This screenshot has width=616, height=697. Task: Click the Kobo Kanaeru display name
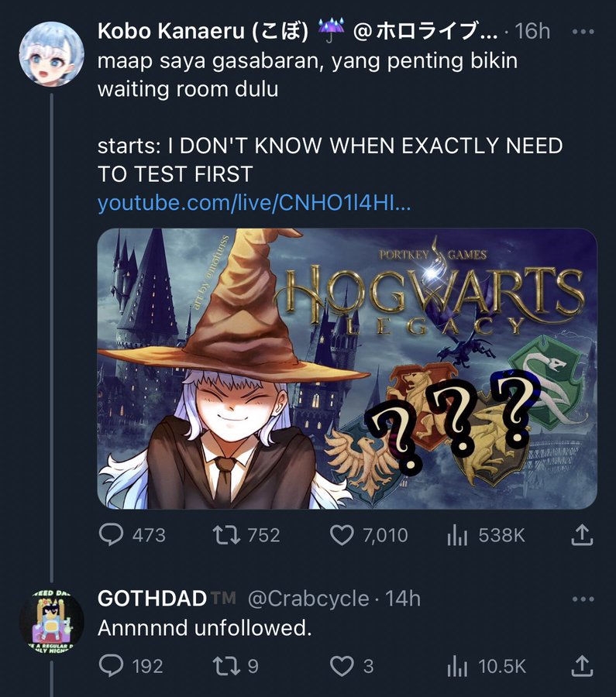pyautogui.click(x=203, y=31)
